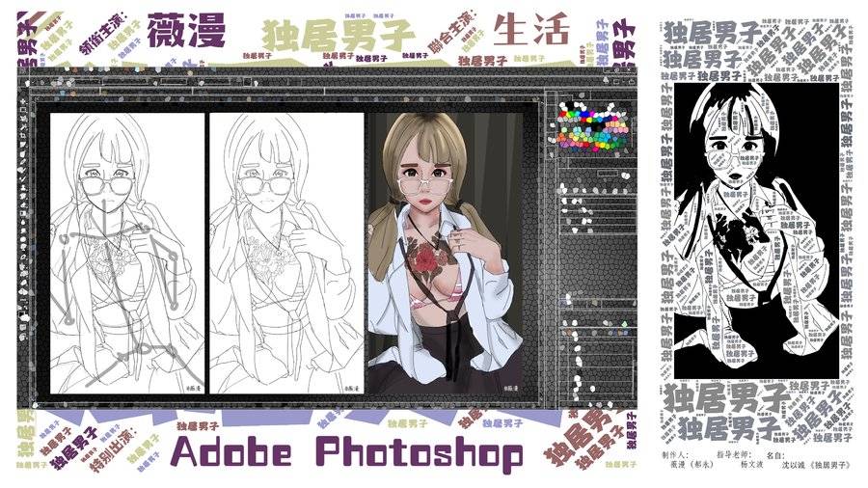The image size is (868, 488).
Task: Pick a color from the Swatches panel
Action: point(593,126)
